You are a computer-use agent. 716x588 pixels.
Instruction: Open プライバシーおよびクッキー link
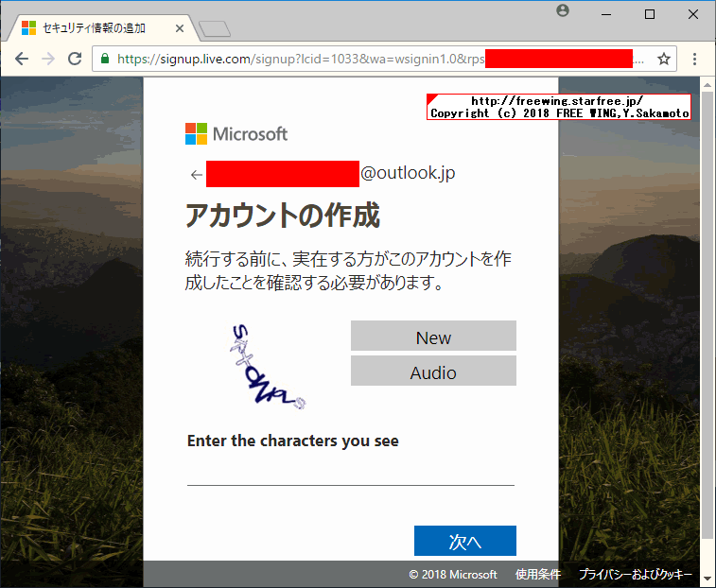point(636,575)
